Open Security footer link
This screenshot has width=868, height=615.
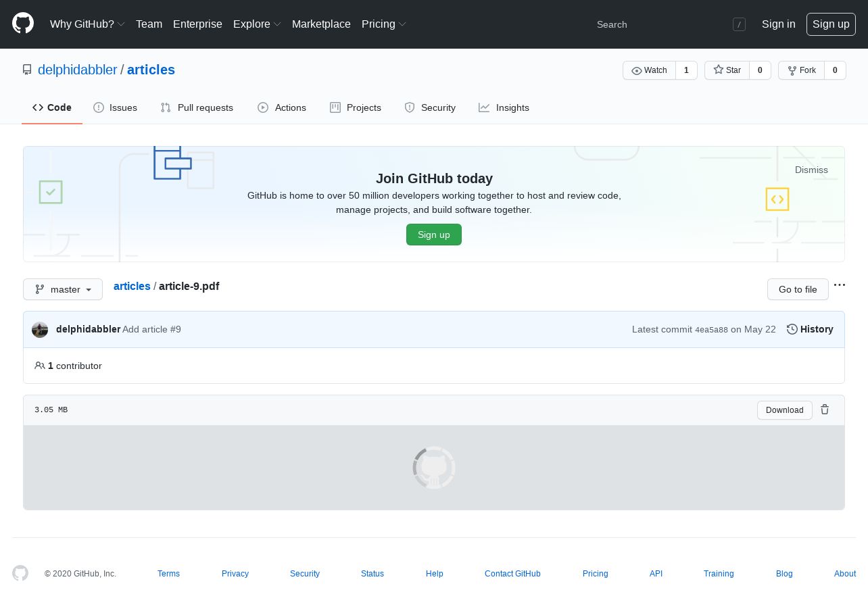(x=305, y=574)
